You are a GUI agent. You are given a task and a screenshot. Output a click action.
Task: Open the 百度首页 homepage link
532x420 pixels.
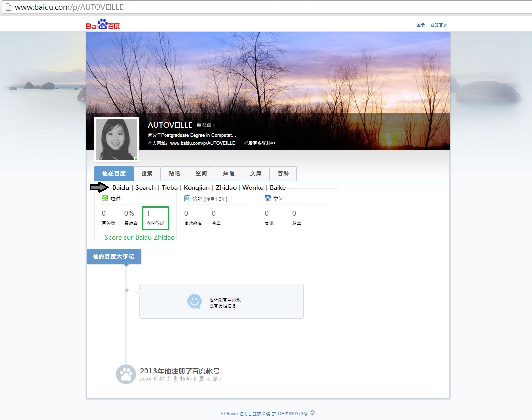tap(439, 25)
